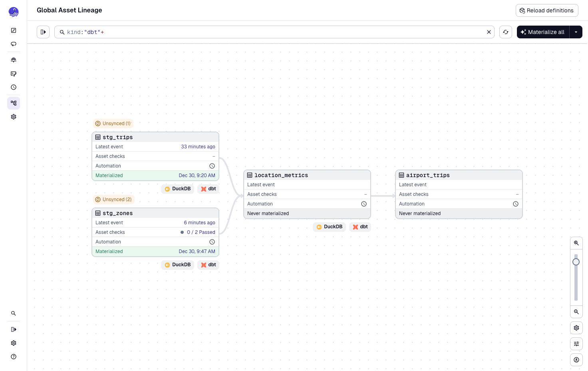Click the Unsynced (2) badge above stg_zones
Image resolution: width=588 pixels, height=371 pixels.
[113, 199]
